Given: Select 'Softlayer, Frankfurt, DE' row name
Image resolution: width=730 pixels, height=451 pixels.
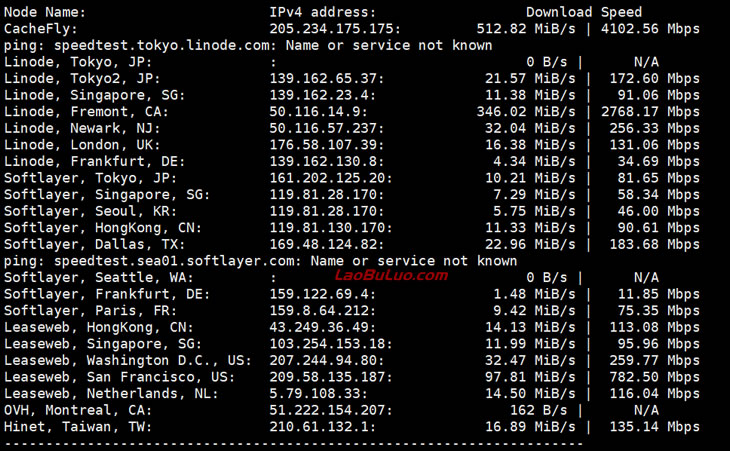Looking at the screenshot, I should click(107, 295).
